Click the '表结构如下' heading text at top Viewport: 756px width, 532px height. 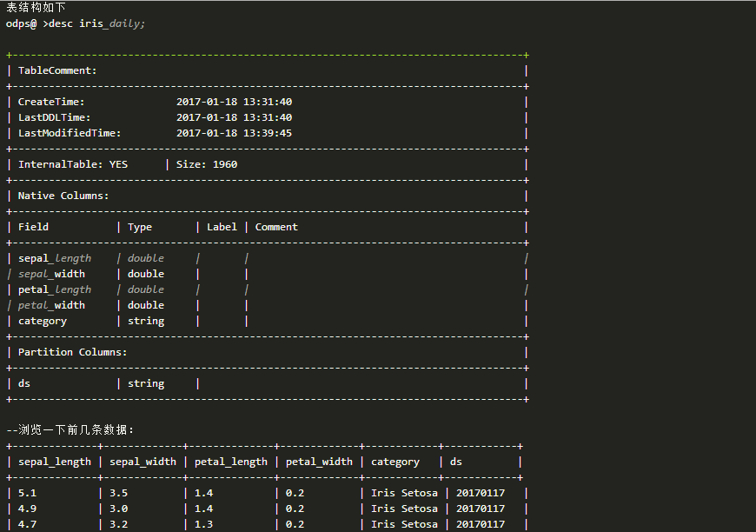click(x=36, y=7)
